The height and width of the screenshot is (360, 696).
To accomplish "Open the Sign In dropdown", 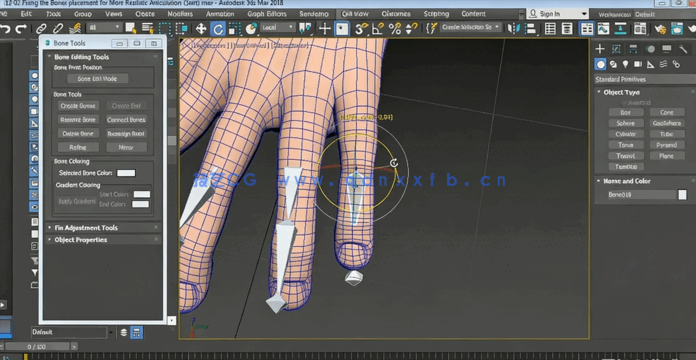I will pos(558,14).
